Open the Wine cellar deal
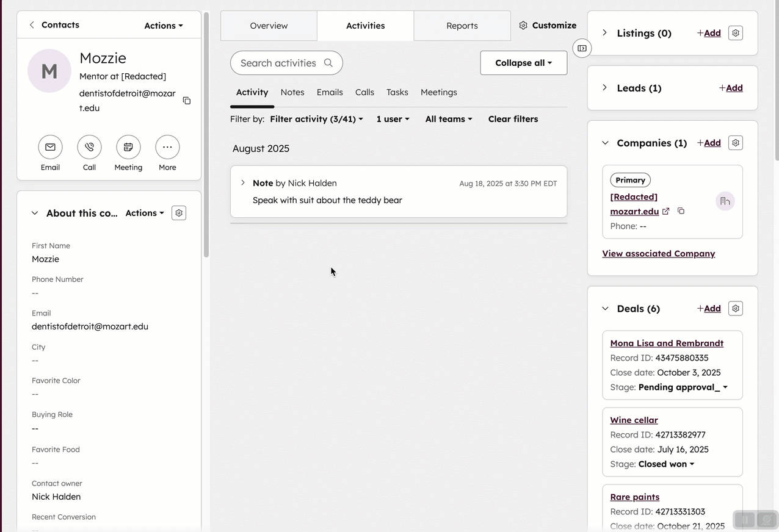The width and height of the screenshot is (779, 532). pos(634,420)
